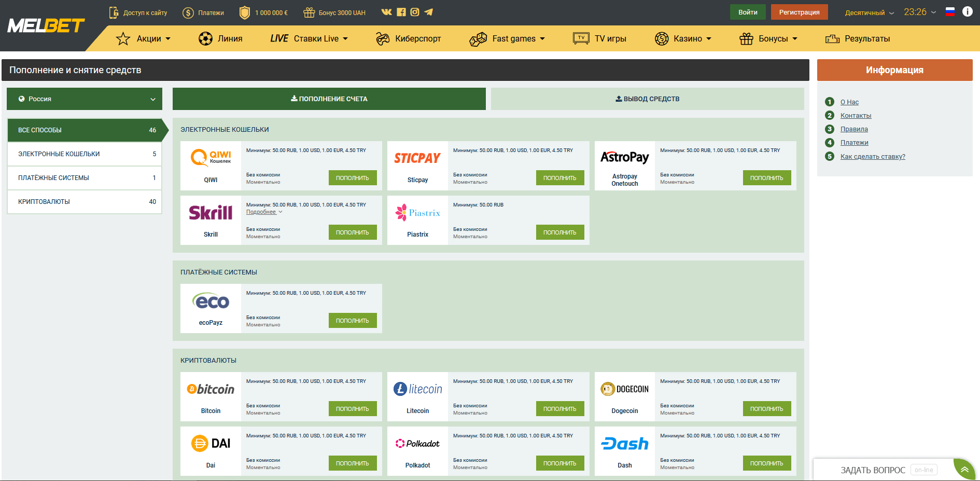The image size is (980, 481).
Task: Click the gift Бонус 3000 UAH icon
Action: coord(309,12)
